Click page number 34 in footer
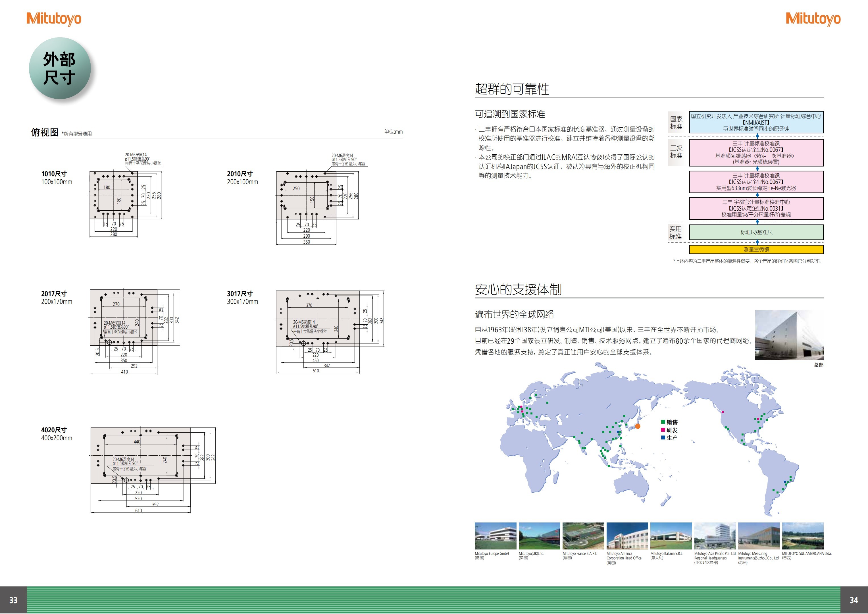Image resolution: width=868 pixels, height=614 pixels. coord(854,600)
